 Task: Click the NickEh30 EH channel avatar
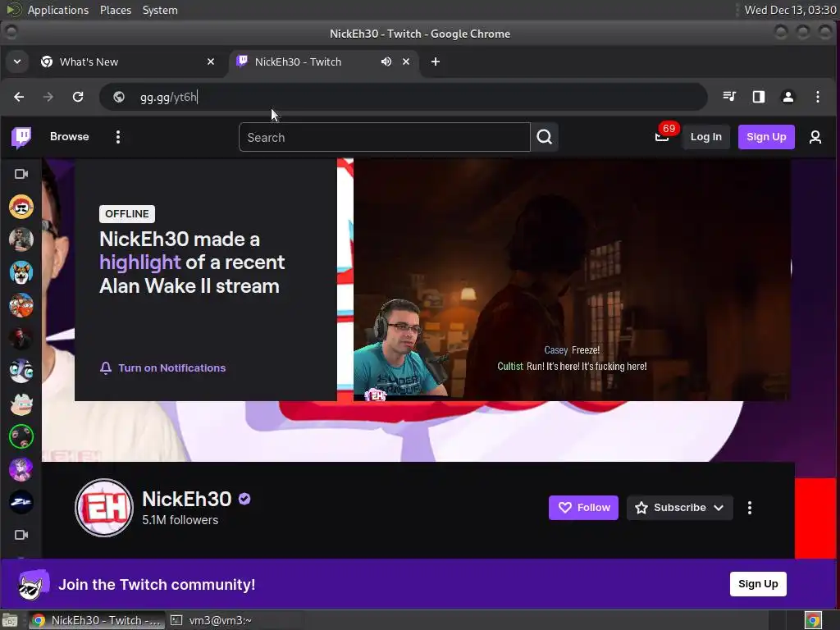tap(104, 507)
